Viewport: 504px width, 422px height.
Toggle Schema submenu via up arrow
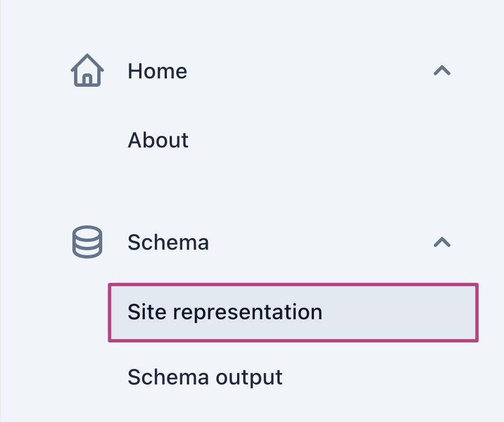[x=442, y=242]
